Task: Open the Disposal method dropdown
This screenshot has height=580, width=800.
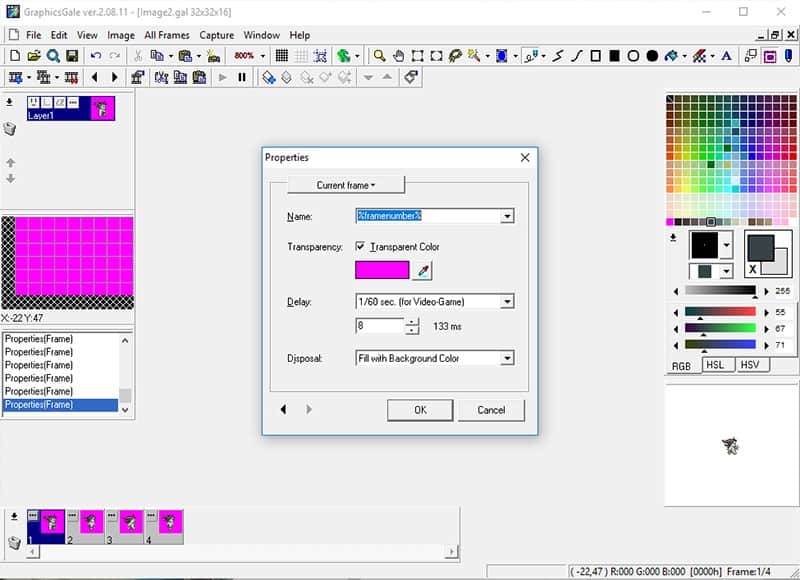Action: tap(507, 358)
